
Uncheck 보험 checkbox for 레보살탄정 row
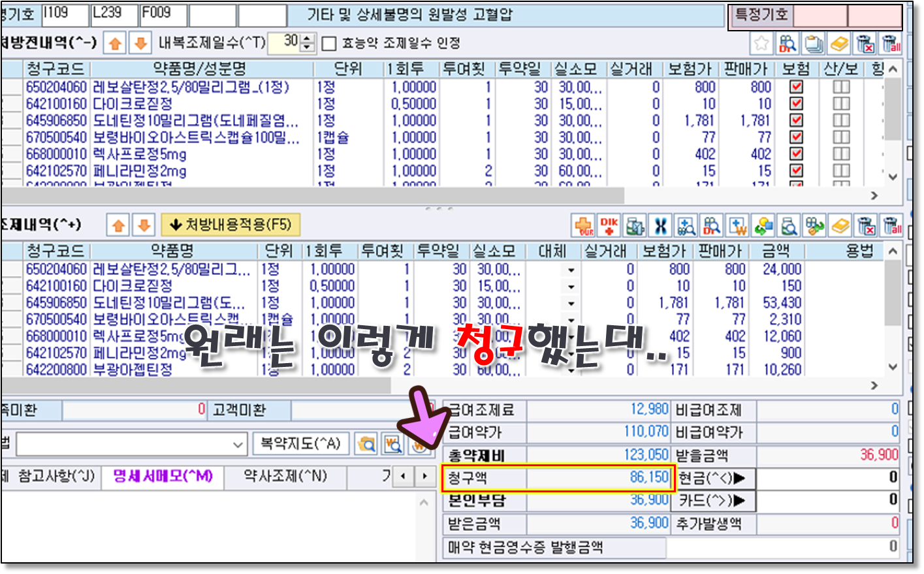click(796, 87)
